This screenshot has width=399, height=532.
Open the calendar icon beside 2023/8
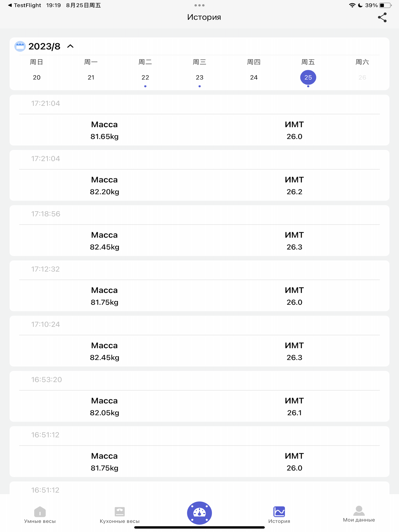[20, 46]
